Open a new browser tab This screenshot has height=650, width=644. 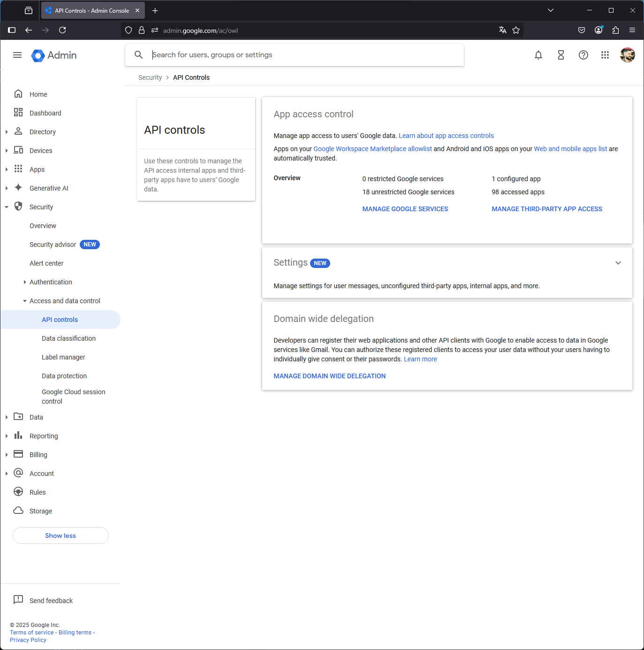(x=155, y=10)
